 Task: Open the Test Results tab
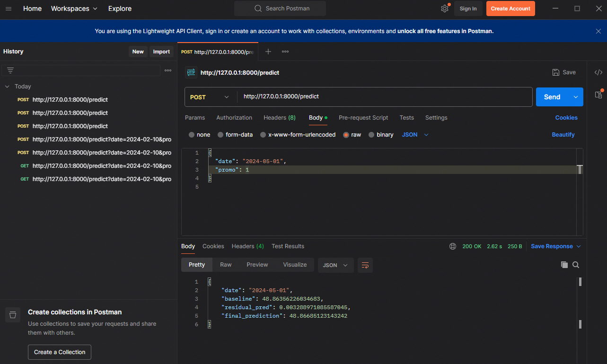[x=288, y=246]
